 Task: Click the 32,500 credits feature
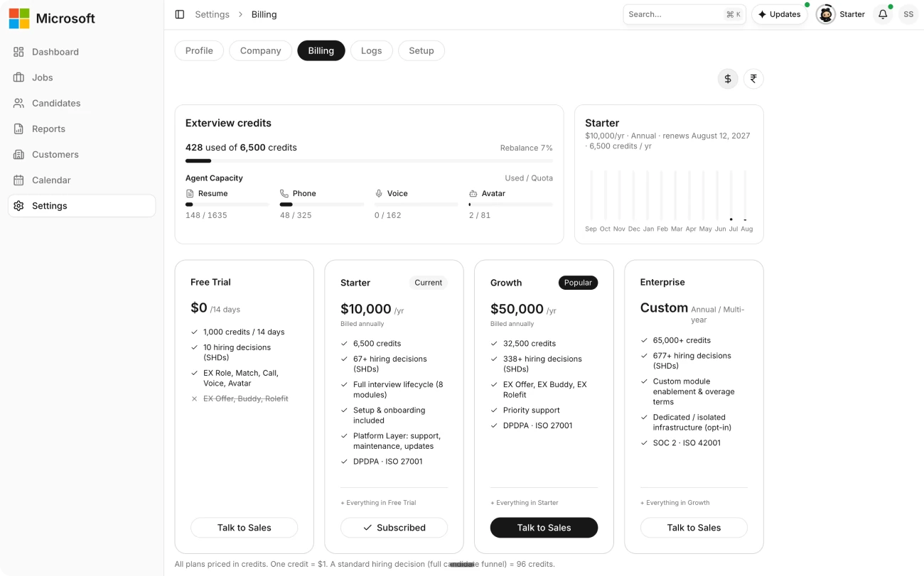click(x=530, y=343)
